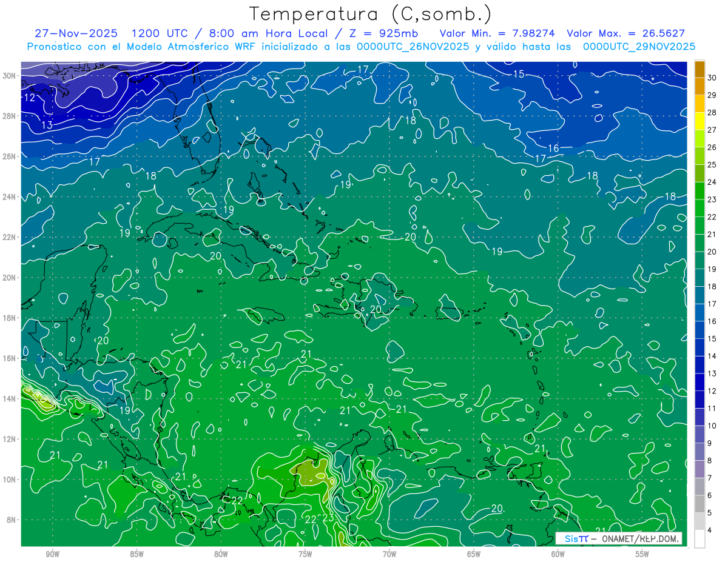The height and width of the screenshot is (562, 728).
Task: Click the legend value 24 on color scale
Action: click(x=712, y=182)
